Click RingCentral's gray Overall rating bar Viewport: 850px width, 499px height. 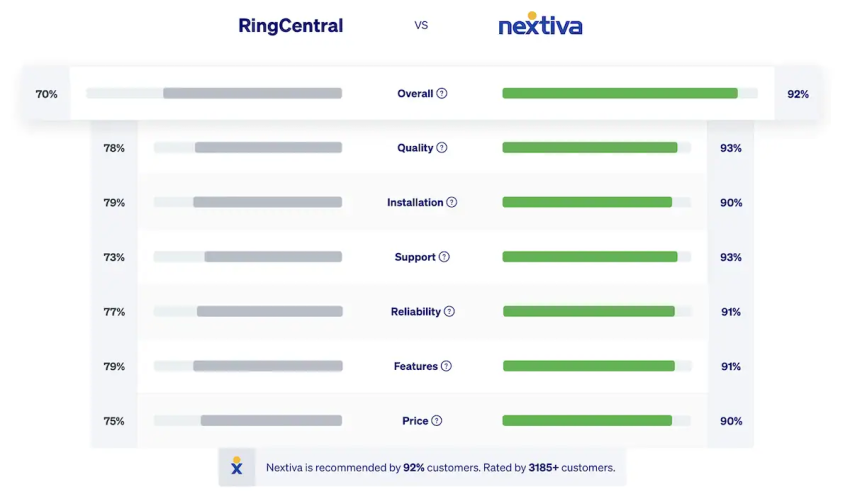[x=253, y=93]
